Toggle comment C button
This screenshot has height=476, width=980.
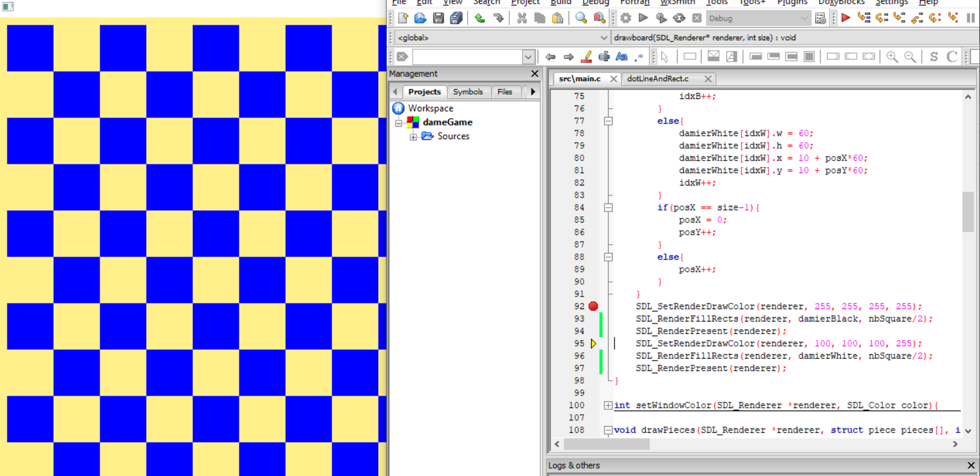pyautogui.click(x=952, y=57)
